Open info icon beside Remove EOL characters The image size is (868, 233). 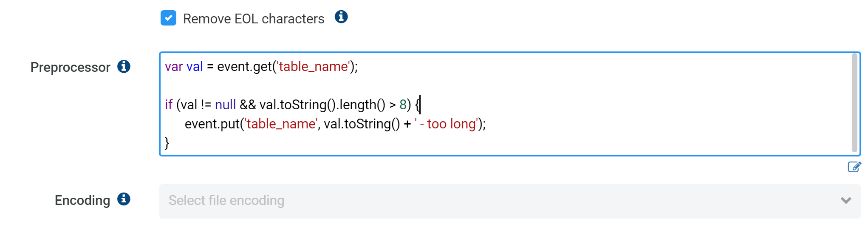click(341, 17)
